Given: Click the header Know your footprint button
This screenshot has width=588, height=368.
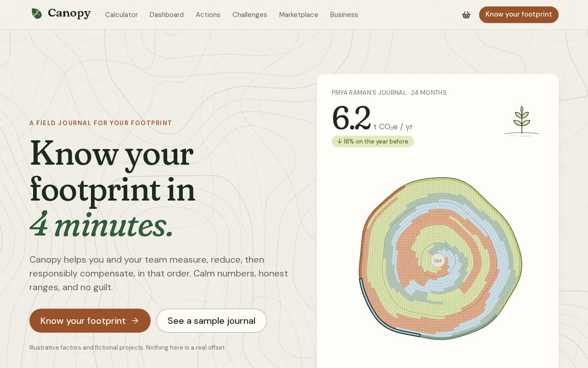Looking at the screenshot, I should point(519,15).
